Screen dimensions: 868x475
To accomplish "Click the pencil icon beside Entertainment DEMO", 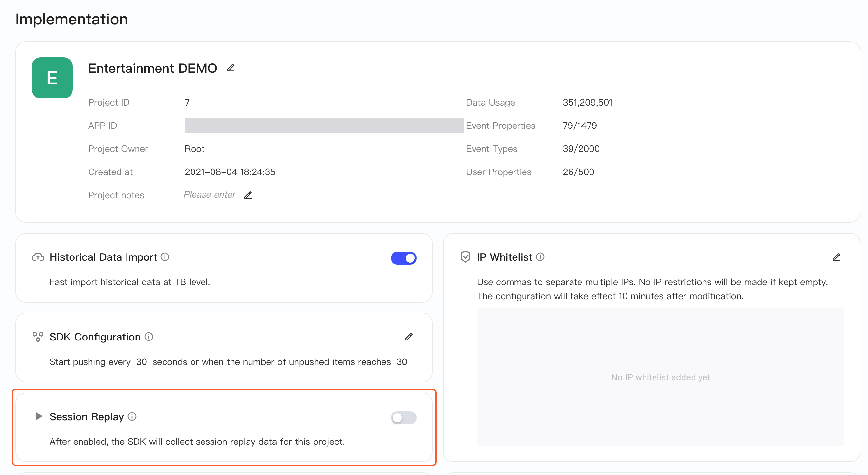I will [x=231, y=68].
